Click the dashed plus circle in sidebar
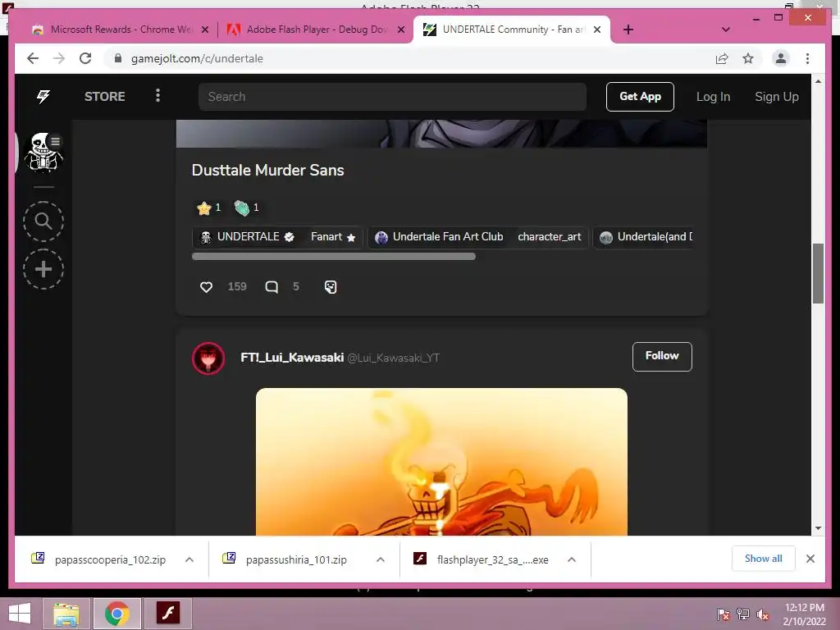Screen dimensions: 840x630 pos(43,269)
